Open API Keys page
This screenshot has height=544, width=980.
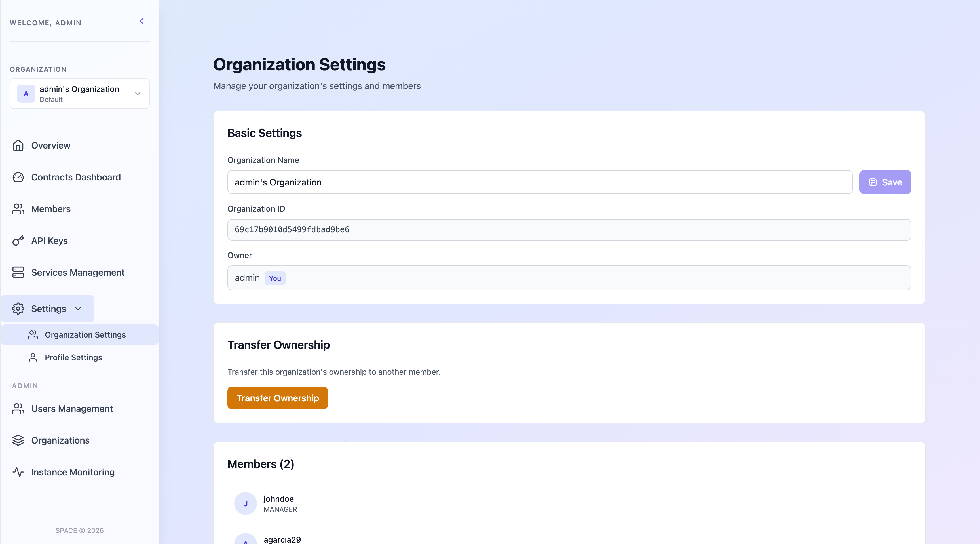[x=49, y=241]
